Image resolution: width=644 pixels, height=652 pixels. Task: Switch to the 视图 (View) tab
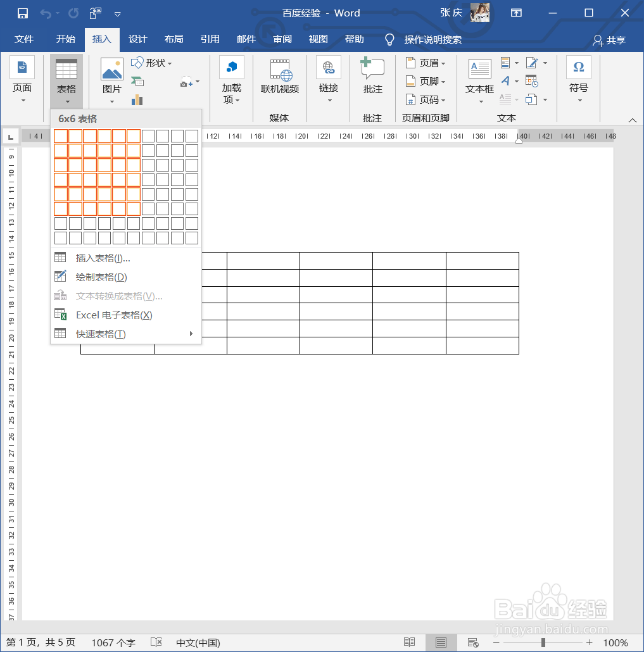pos(319,39)
